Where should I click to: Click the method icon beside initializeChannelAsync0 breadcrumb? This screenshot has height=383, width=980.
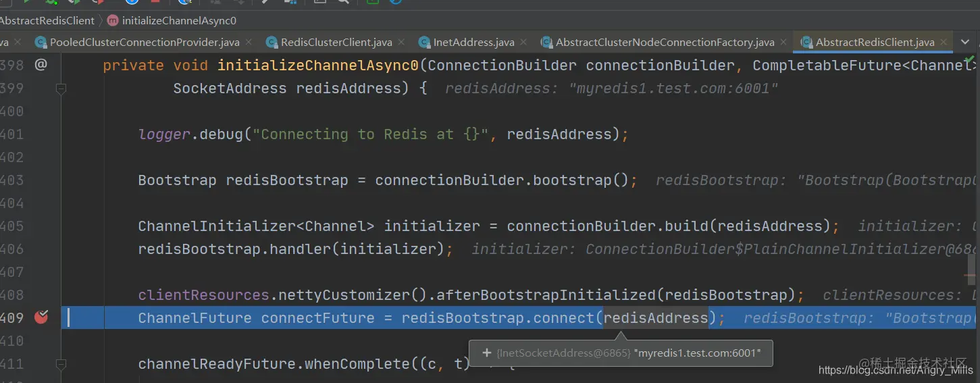click(x=113, y=20)
